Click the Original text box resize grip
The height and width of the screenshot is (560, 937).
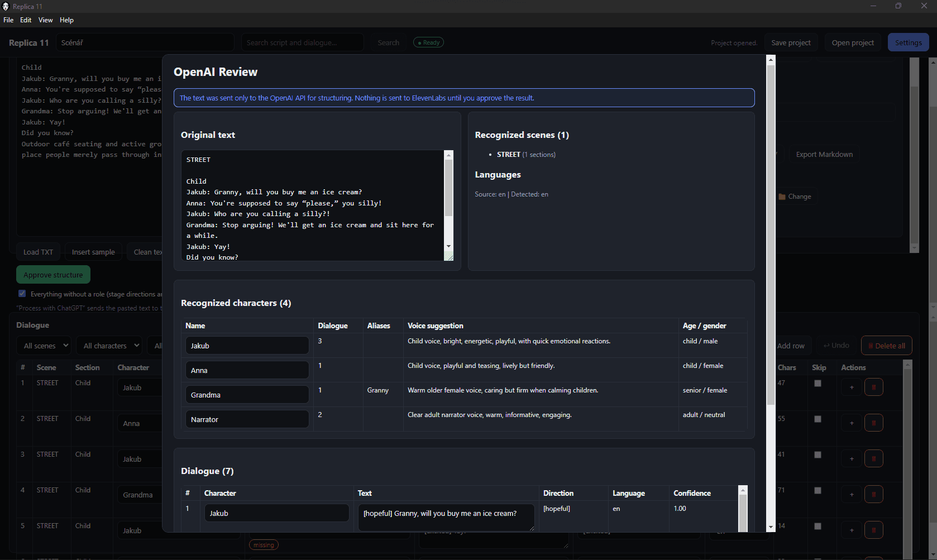tap(449, 256)
